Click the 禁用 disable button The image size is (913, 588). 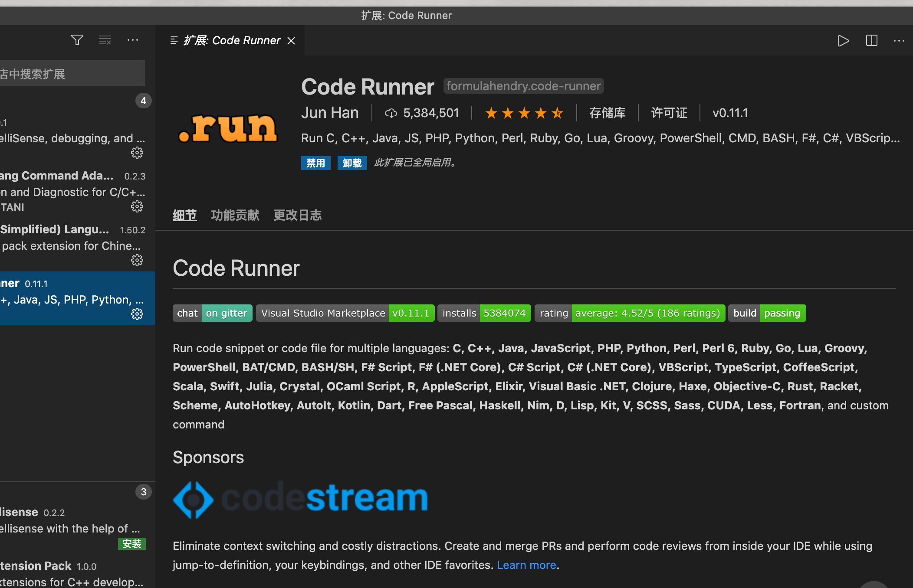(x=315, y=163)
